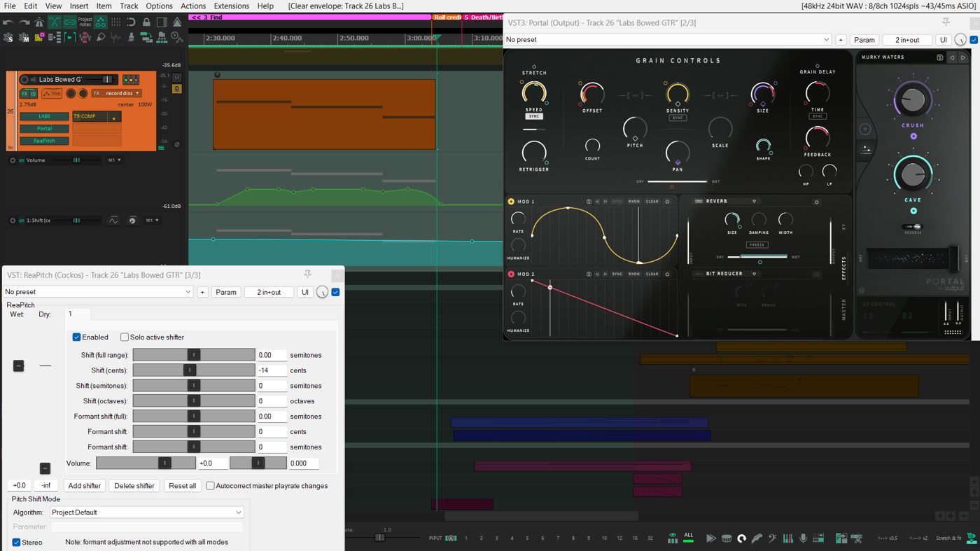Toggle ReaPitch bypass checkbox in window header
The image size is (980, 551).
tap(335, 292)
